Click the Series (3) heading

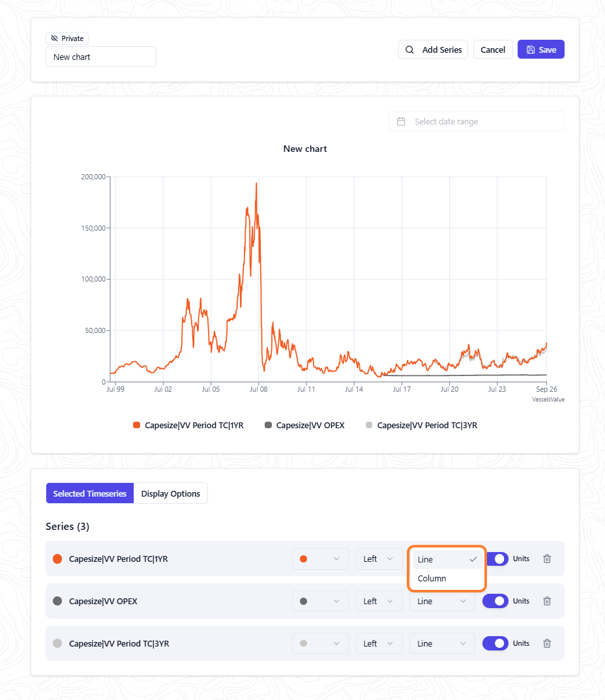pos(67,527)
